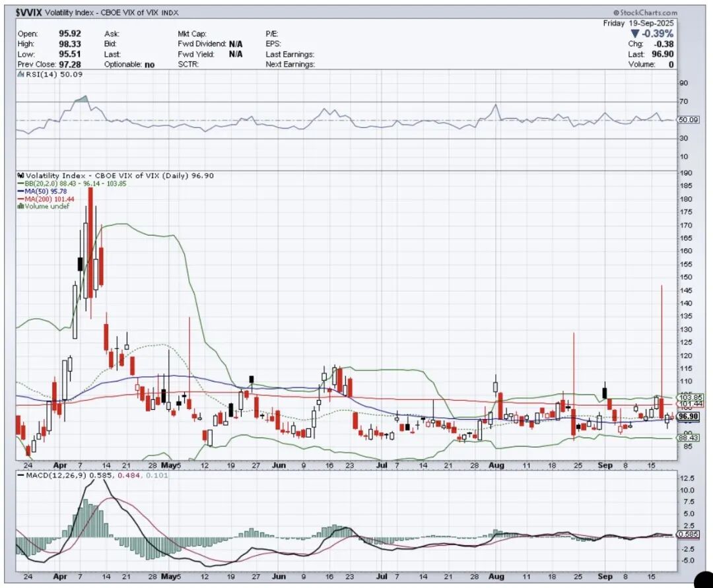Click the 'Last Earnings:' label

[x=290, y=54]
